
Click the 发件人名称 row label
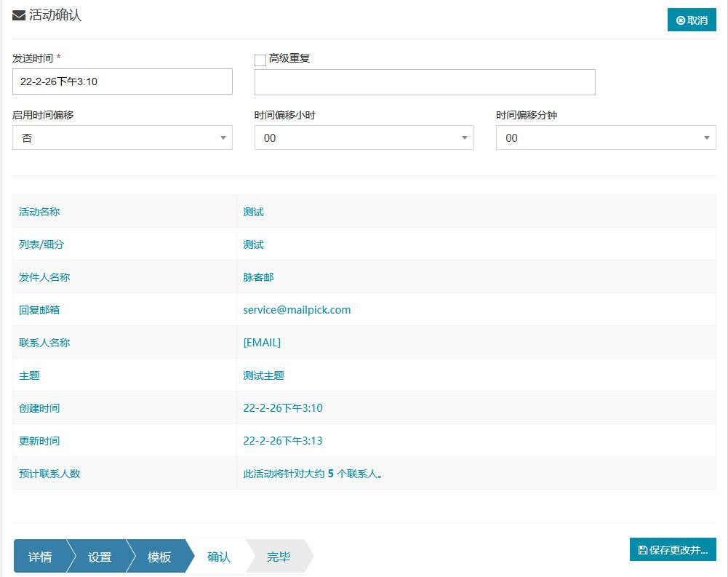point(44,277)
